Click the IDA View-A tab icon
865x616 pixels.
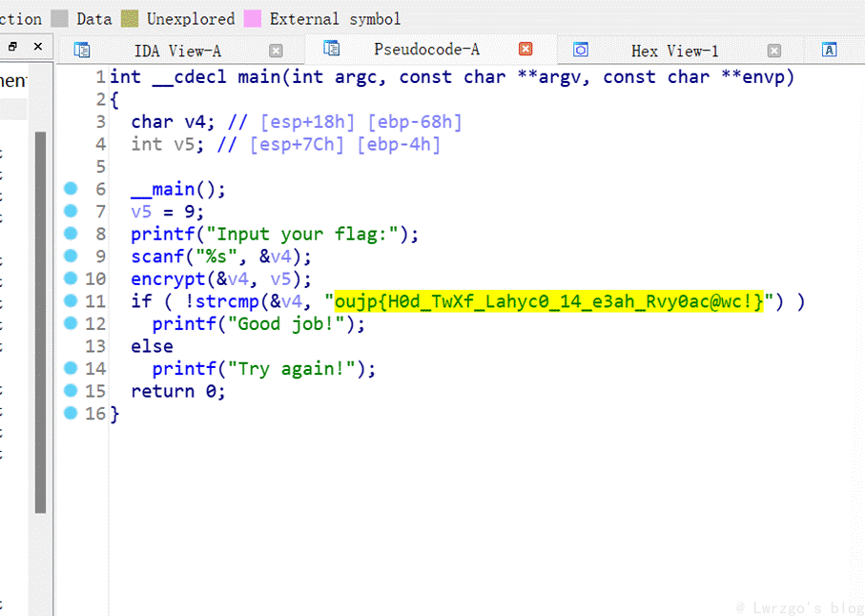coord(82,51)
